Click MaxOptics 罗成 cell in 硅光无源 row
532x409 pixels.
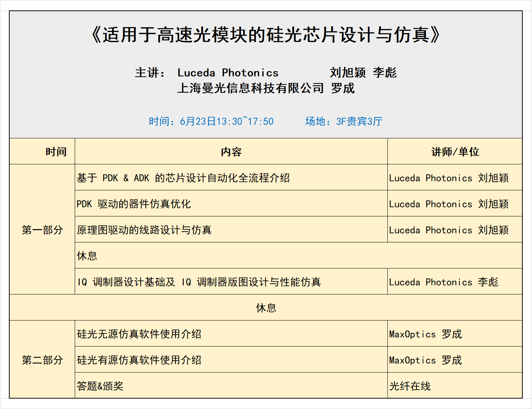tap(455, 334)
